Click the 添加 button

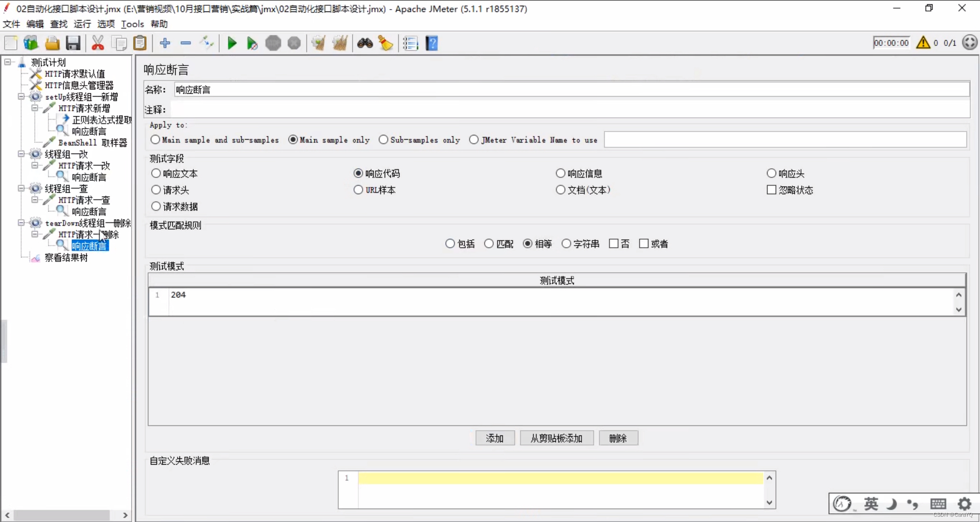click(x=495, y=438)
